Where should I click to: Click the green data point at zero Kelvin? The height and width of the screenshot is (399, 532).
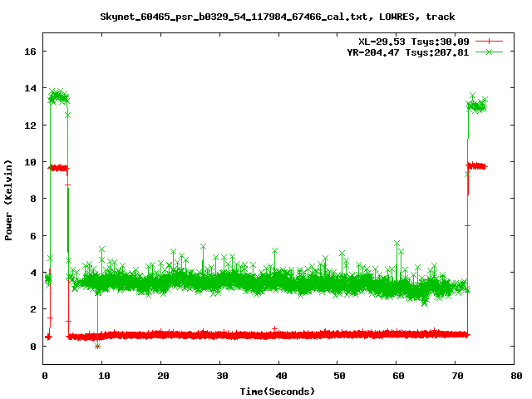click(x=98, y=347)
